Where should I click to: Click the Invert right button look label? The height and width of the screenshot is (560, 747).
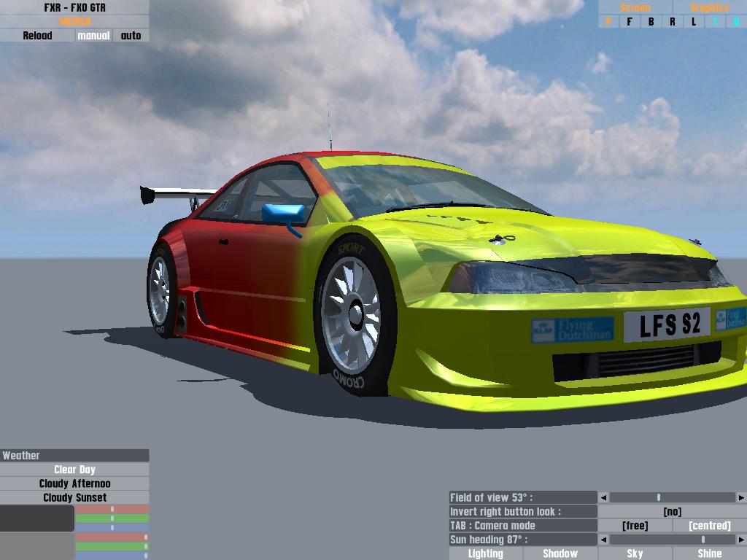pyautogui.click(x=523, y=511)
